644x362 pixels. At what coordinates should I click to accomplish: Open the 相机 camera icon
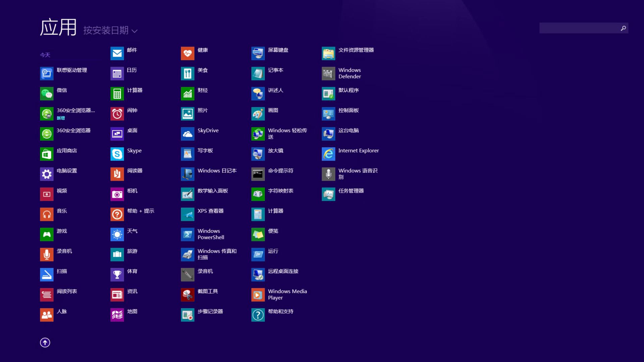(117, 194)
